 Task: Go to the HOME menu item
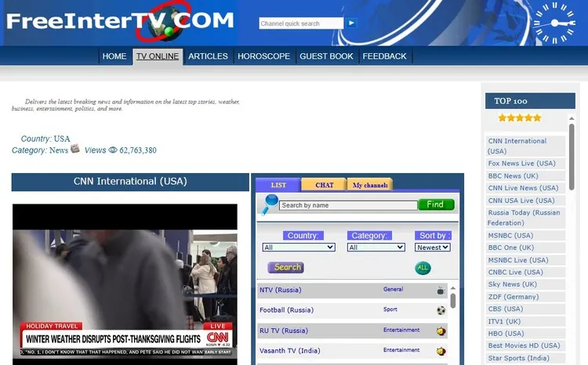point(114,56)
